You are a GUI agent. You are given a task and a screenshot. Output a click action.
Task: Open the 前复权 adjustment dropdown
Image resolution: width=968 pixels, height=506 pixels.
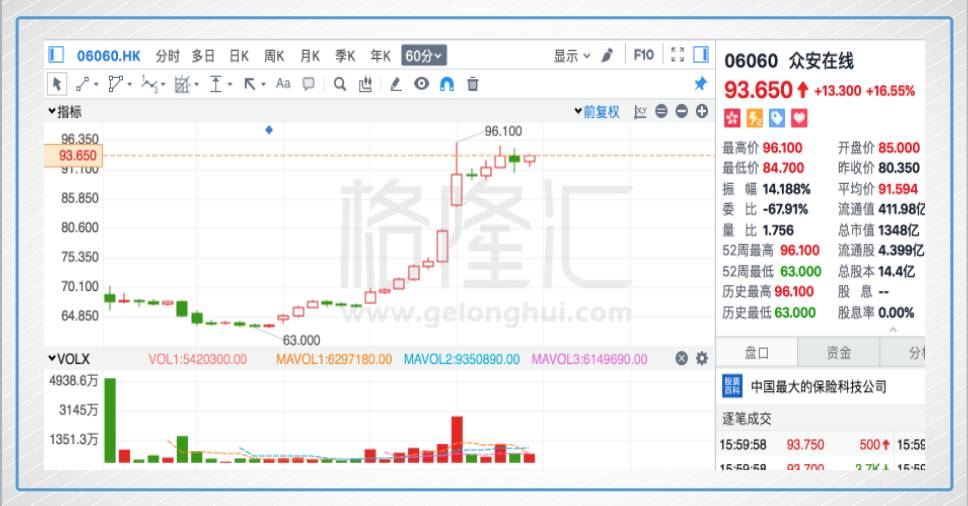click(x=597, y=112)
